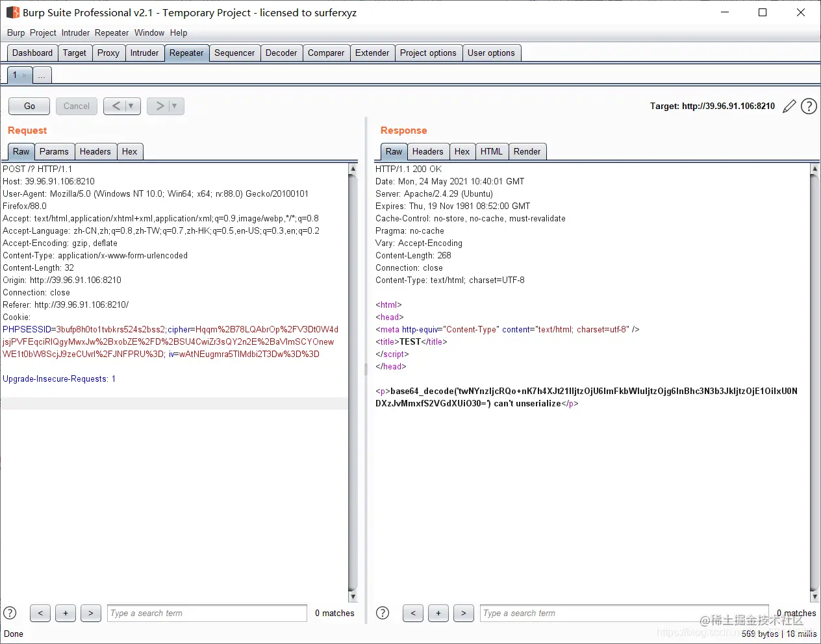Click 'POST /? HTTP/1.1' request line
The width and height of the screenshot is (821, 644).
tap(38, 169)
